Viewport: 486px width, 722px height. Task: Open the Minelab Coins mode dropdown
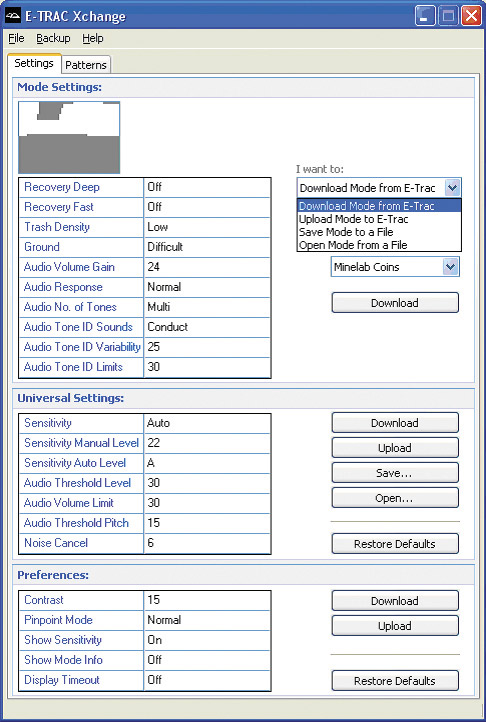[x=395, y=267]
